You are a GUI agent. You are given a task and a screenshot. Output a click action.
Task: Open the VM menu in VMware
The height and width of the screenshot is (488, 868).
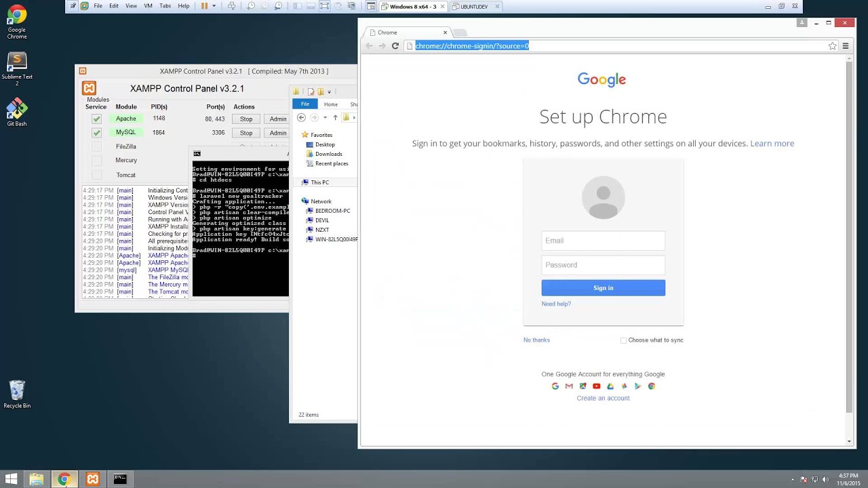click(148, 6)
